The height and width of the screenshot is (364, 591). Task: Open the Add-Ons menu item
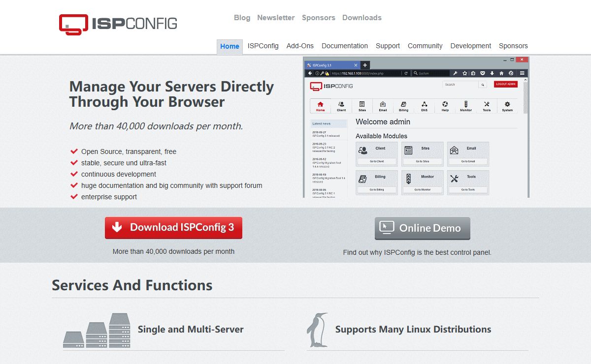point(300,46)
